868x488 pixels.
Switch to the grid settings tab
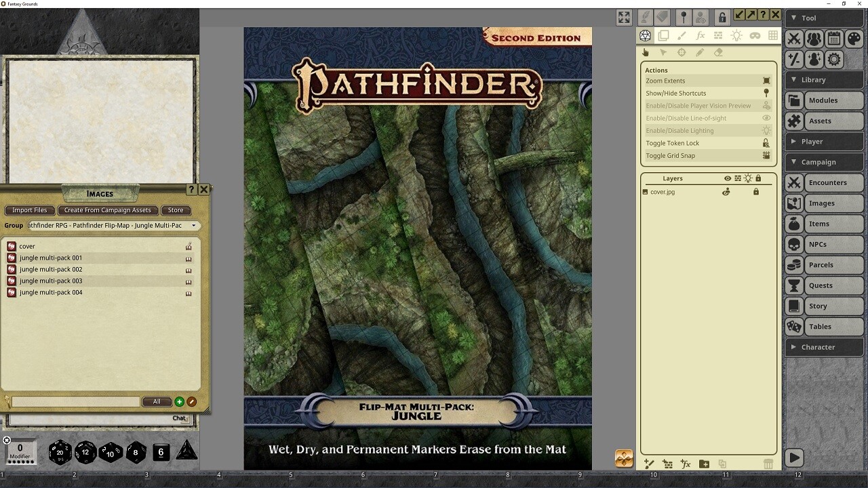pyautogui.click(x=773, y=35)
